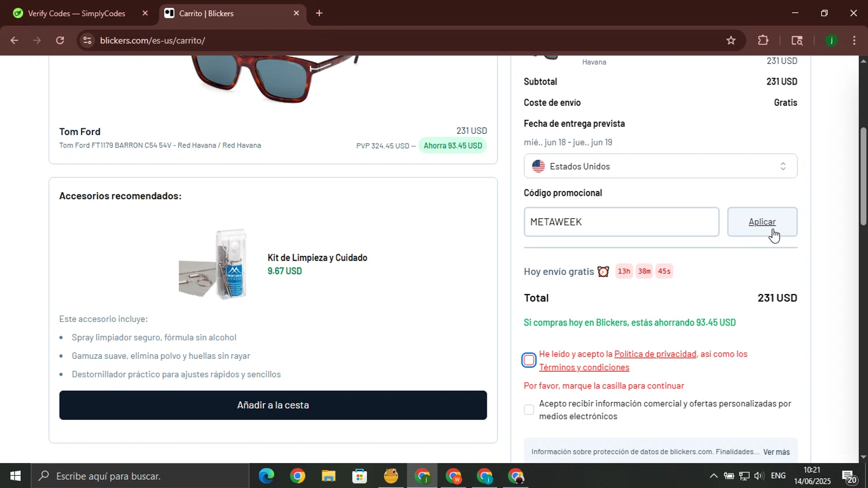Viewport: 868px width, 488px height.
Task: Go back with browser back arrow
Action: (14, 41)
